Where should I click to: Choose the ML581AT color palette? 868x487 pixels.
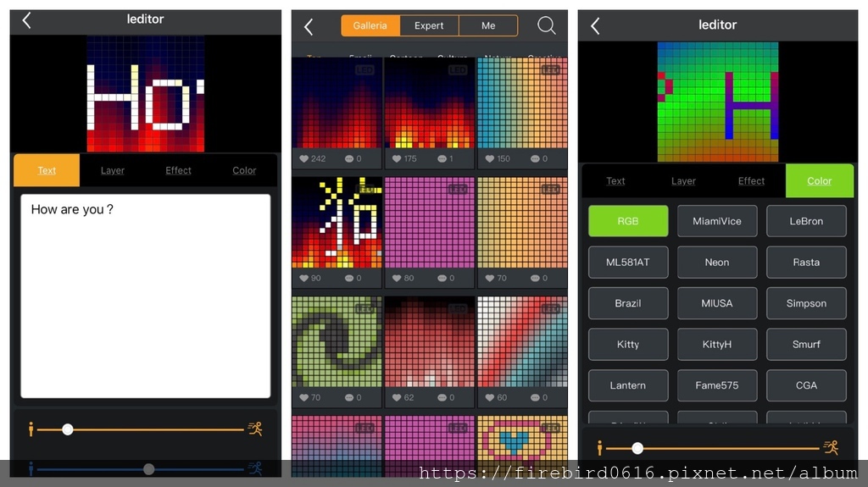click(628, 263)
